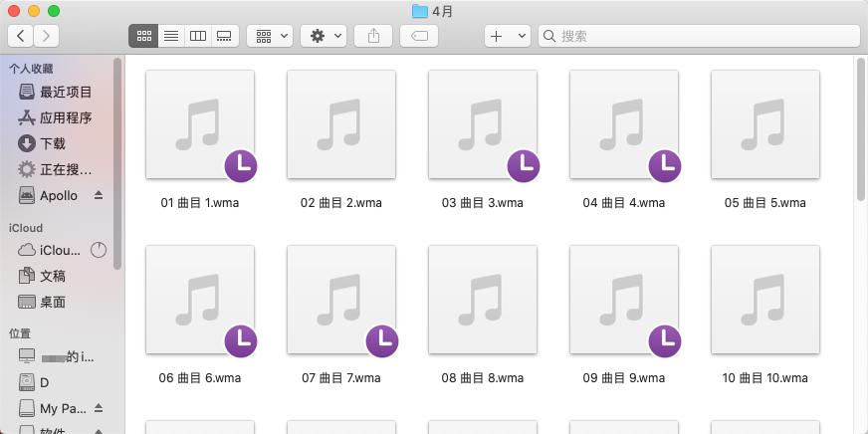This screenshot has height=434, width=868.
Task: Open 下载 in the sidebar
Action: (42, 144)
